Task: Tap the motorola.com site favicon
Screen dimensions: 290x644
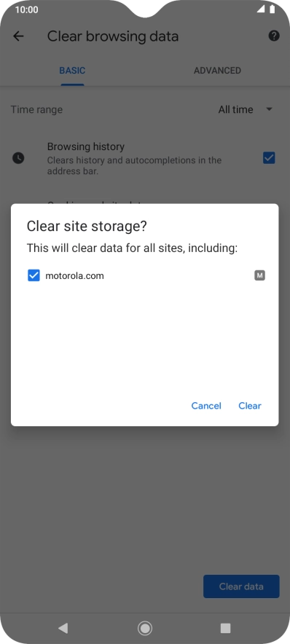Action: point(259,275)
